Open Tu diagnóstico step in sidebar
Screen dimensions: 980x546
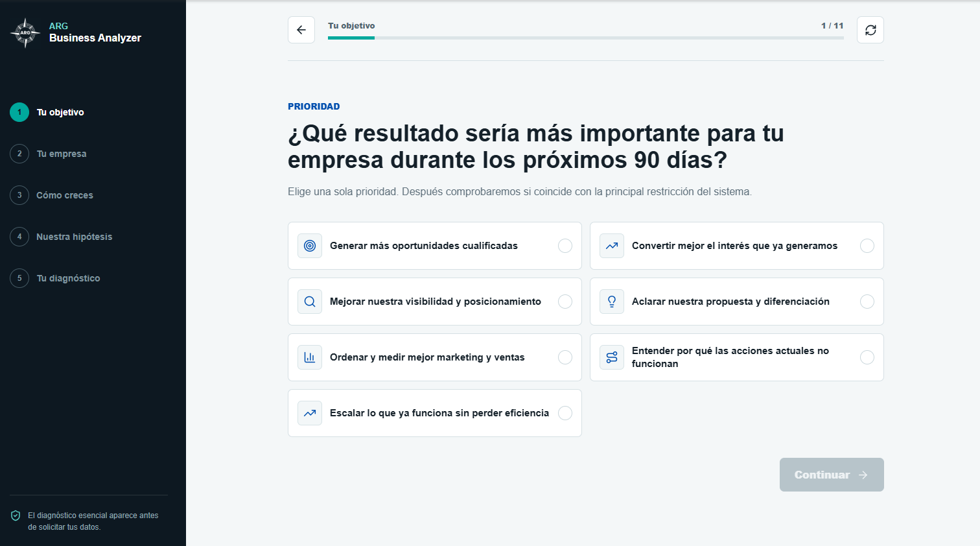68,278
